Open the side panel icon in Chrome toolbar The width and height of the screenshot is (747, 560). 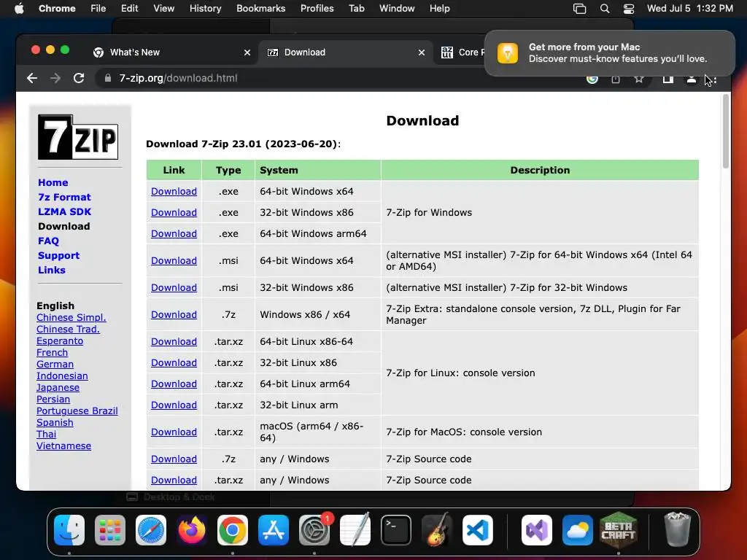668,79
